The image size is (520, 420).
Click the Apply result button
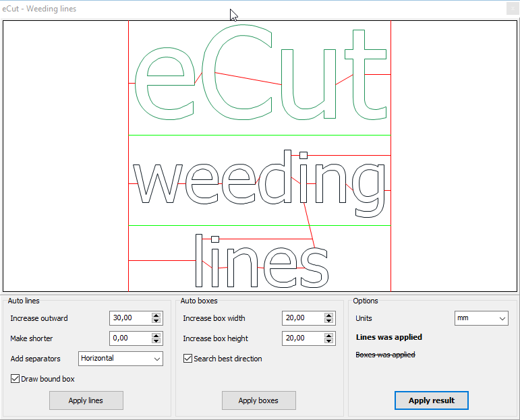pos(432,400)
